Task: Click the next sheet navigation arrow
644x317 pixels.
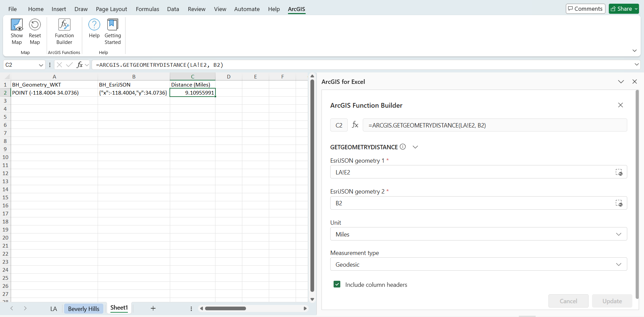Action: click(x=25, y=308)
